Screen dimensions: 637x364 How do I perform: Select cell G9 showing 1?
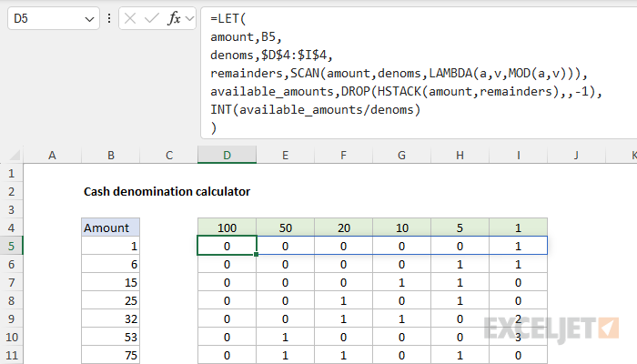[402, 318]
